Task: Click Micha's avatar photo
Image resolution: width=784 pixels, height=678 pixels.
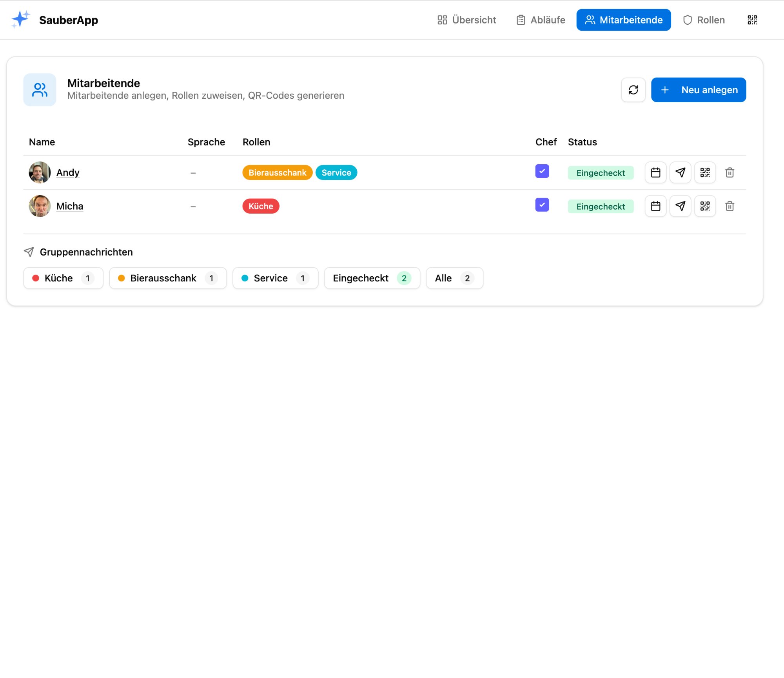Action: tap(40, 206)
